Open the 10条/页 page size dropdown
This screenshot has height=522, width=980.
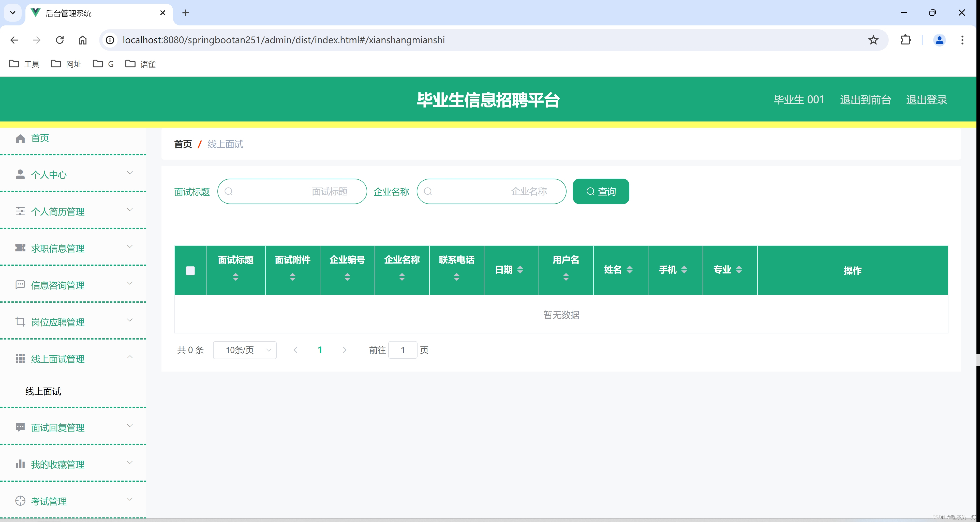pyautogui.click(x=245, y=350)
